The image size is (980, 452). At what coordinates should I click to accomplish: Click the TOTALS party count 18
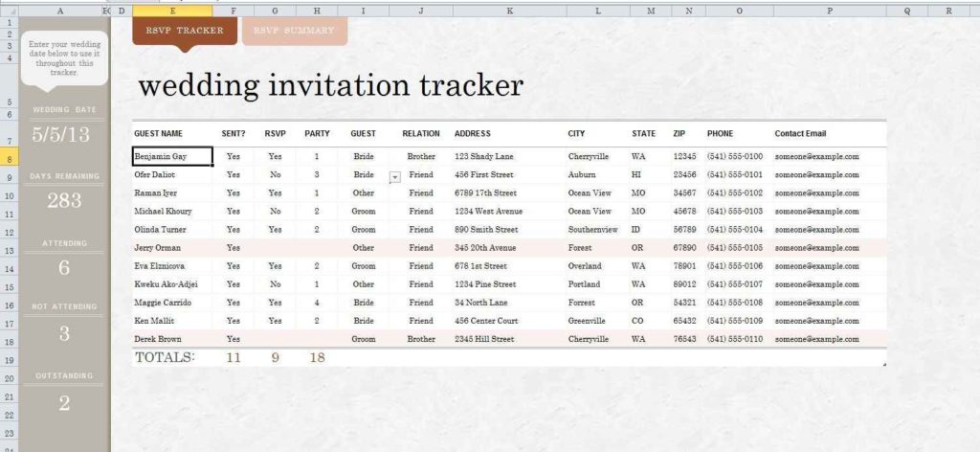tap(317, 357)
